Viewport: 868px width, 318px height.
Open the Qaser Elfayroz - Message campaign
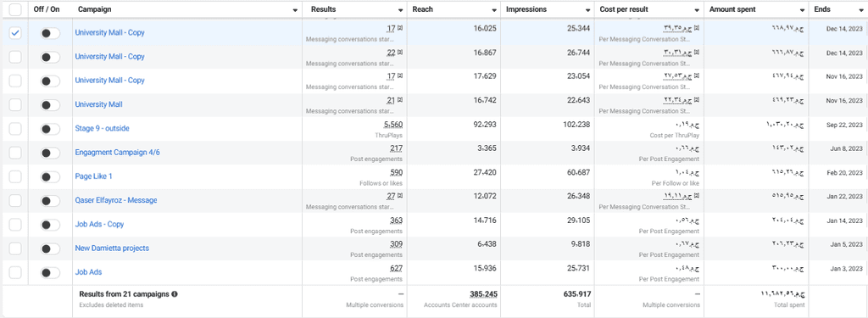115,200
